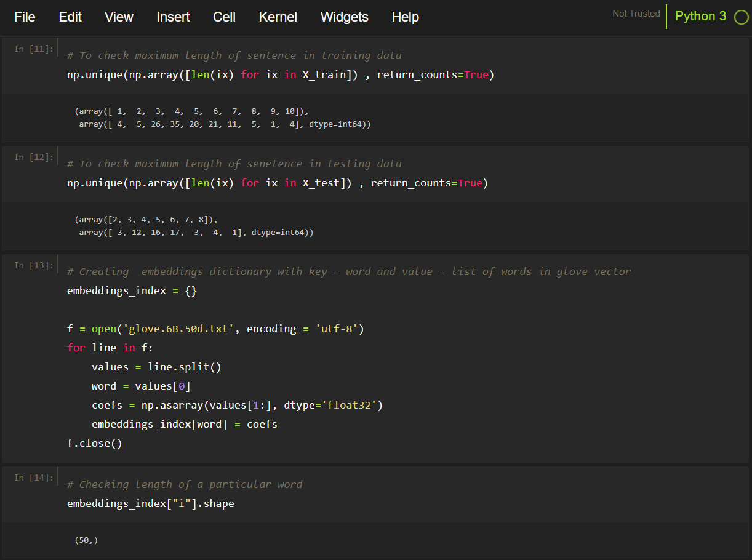
Task: Open the Help menu
Action: tap(405, 17)
